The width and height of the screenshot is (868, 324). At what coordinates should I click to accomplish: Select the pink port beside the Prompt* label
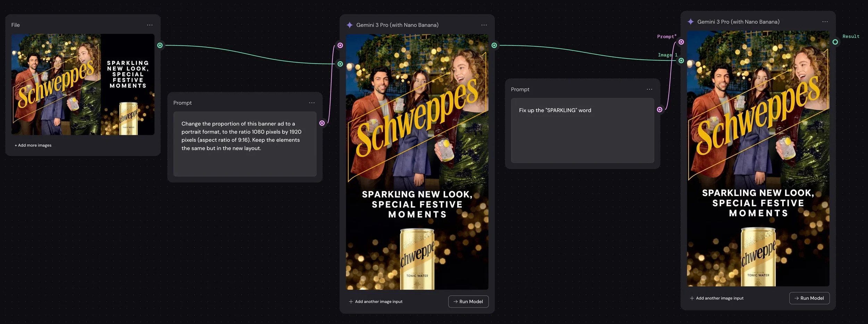coord(681,42)
